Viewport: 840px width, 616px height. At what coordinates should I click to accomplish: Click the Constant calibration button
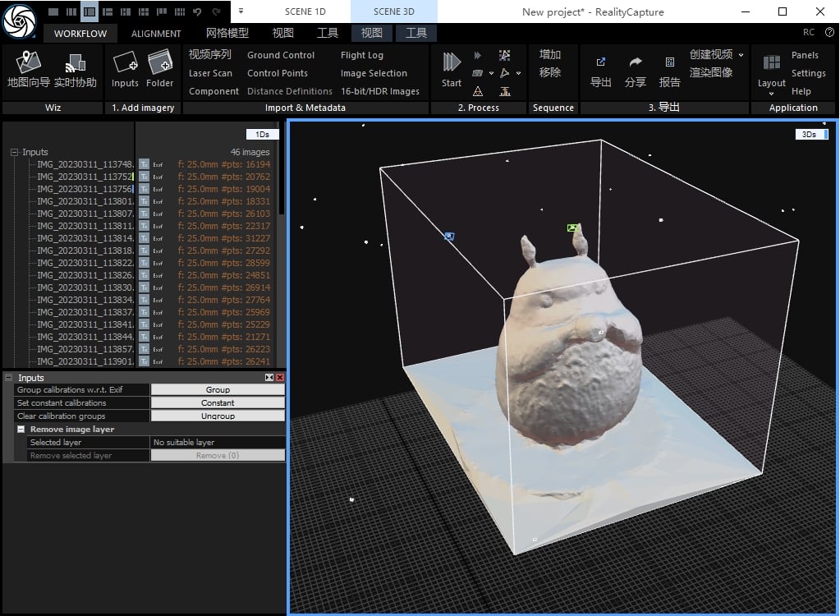click(218, 402)
